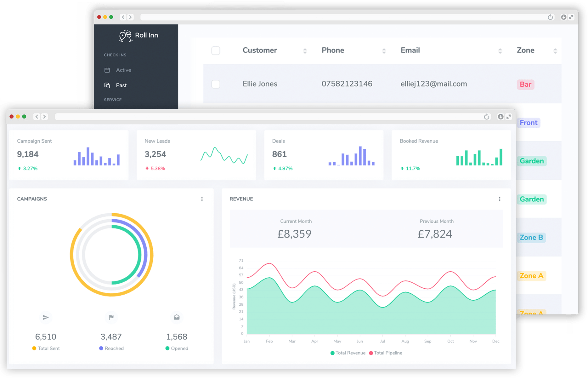Click Deals value 861
Image resolution: width=588 pixels, height=392 pixels.
pyautogui.click(x=279, y=154)
